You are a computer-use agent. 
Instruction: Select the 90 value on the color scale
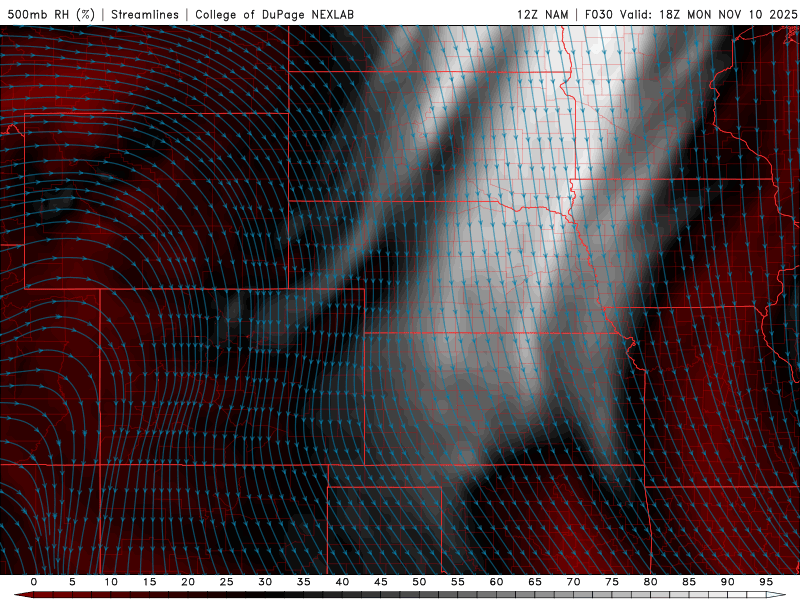(x=727, y=582)
